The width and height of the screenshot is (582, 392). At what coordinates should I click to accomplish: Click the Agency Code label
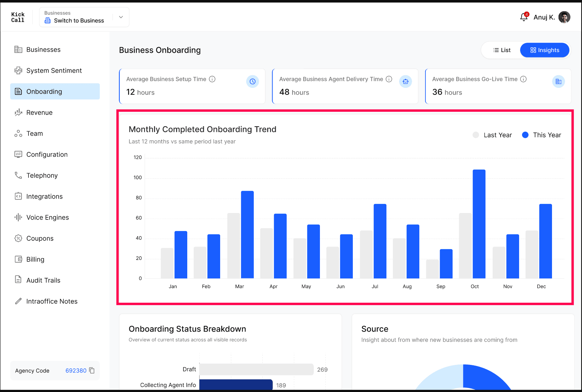[32, 371]
